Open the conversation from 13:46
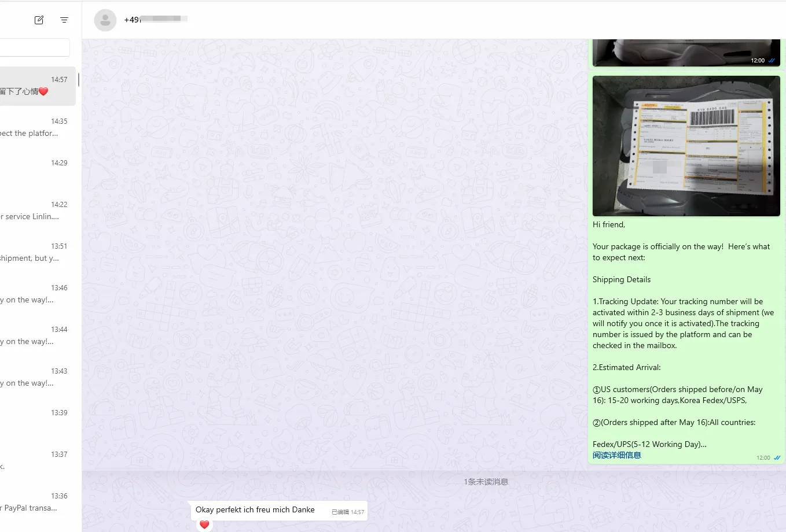 [x=38, y=294]
